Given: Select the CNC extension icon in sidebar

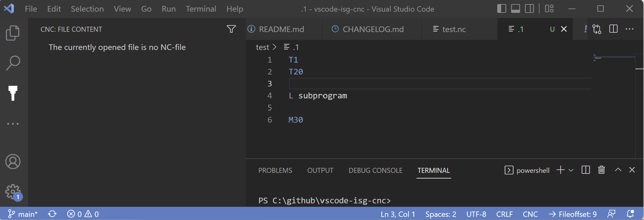Looking at the screenshot, I should pyautogui.click(x=13, y=93).
